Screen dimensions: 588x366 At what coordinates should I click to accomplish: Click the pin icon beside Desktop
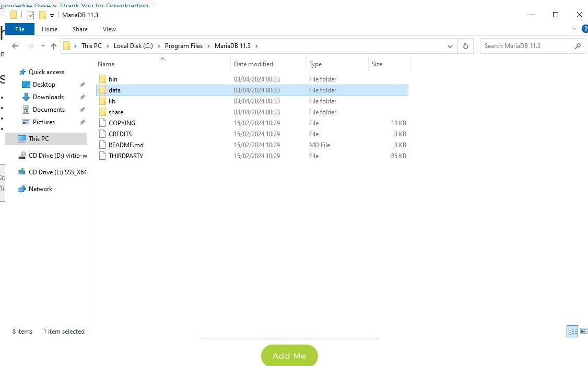point(82,85)
